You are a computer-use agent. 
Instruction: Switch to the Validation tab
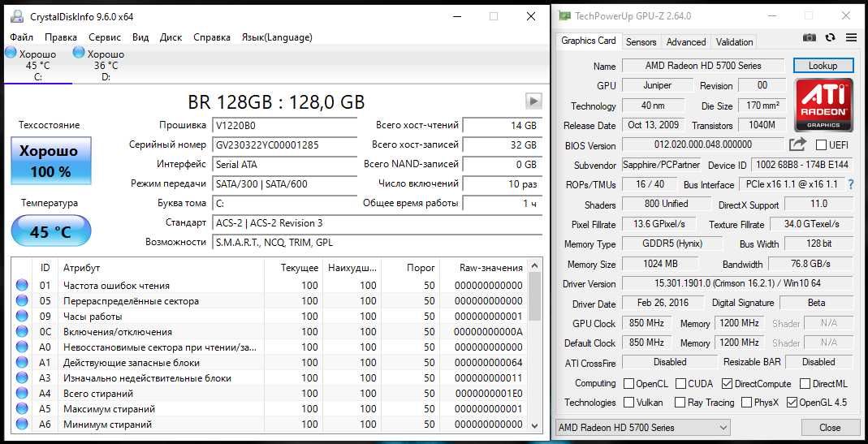coord(734,41)
